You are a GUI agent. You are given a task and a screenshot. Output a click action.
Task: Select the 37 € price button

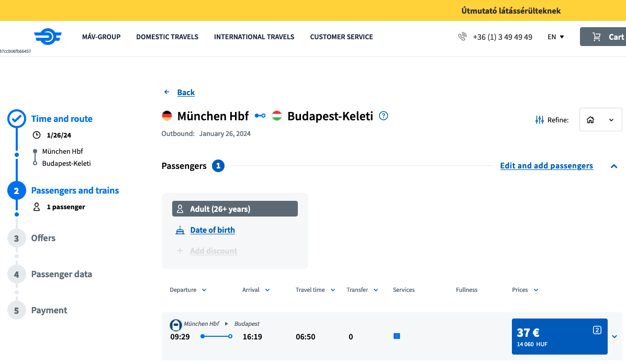pyautogui.click(x=559, y=336)
